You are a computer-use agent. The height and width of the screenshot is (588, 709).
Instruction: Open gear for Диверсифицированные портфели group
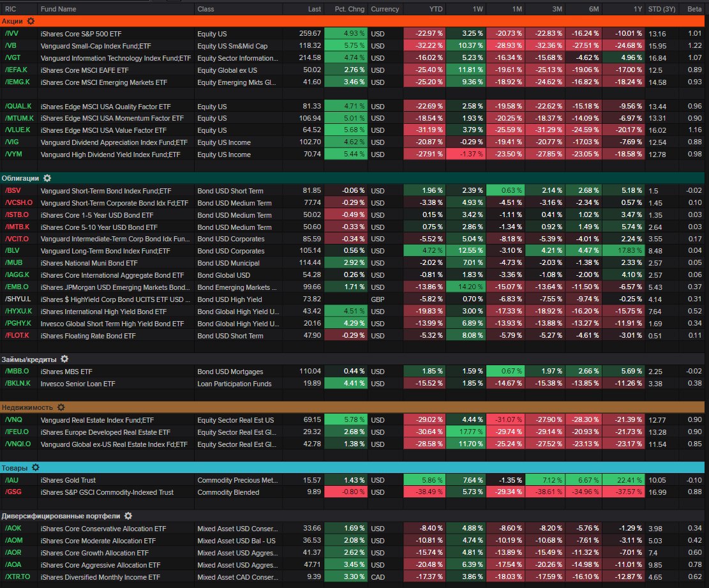128,516
